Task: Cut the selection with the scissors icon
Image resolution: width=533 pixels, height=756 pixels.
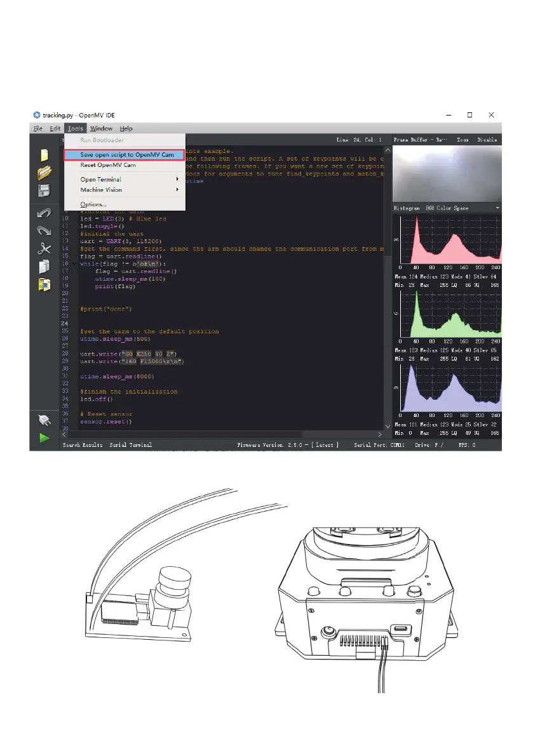Action: click(44, 249)
